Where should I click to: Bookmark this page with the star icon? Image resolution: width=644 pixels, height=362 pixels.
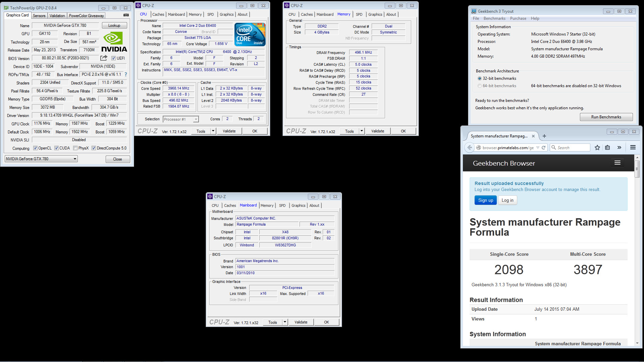click(597, 147)
